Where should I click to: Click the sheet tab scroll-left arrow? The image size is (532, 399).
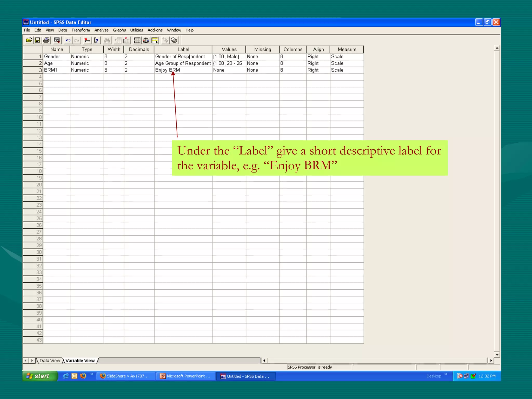[26, 361]
